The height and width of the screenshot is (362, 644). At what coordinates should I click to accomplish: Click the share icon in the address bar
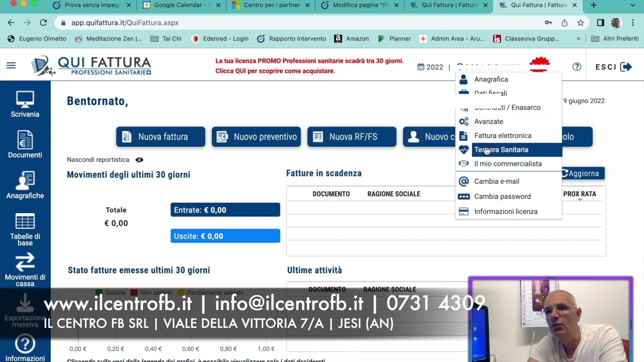pyautogui.click(x=565, y=23)
